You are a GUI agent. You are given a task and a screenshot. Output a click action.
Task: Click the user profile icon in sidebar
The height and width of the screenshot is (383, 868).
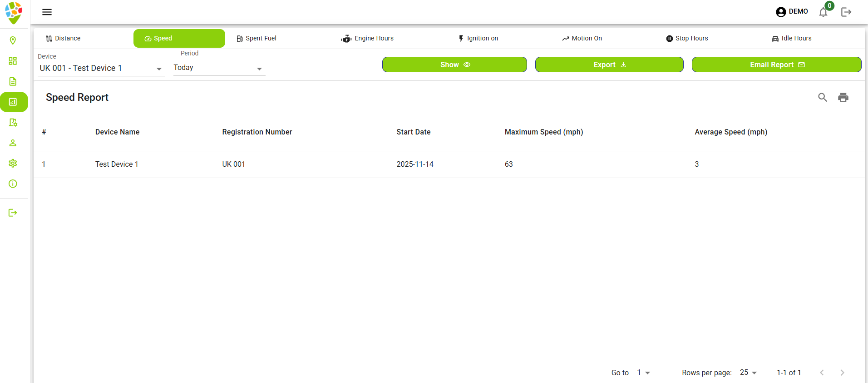[x=13, y=143]
